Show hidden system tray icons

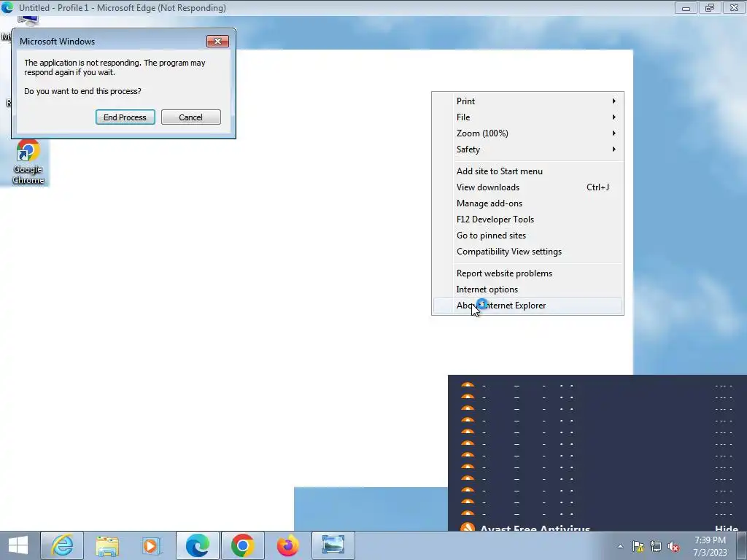click(620, 546)
